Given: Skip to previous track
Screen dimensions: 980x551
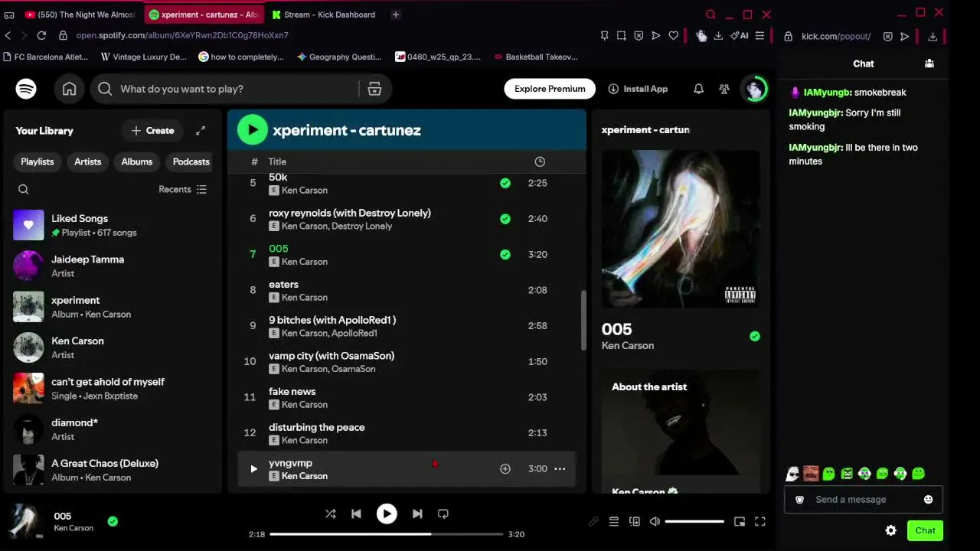Looking at the screenshot, I should (x=356, y=514).
